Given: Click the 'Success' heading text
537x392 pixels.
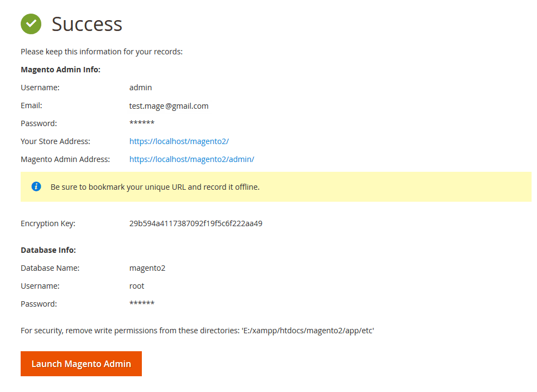Looking at the screenshot, I should [87, 24].
